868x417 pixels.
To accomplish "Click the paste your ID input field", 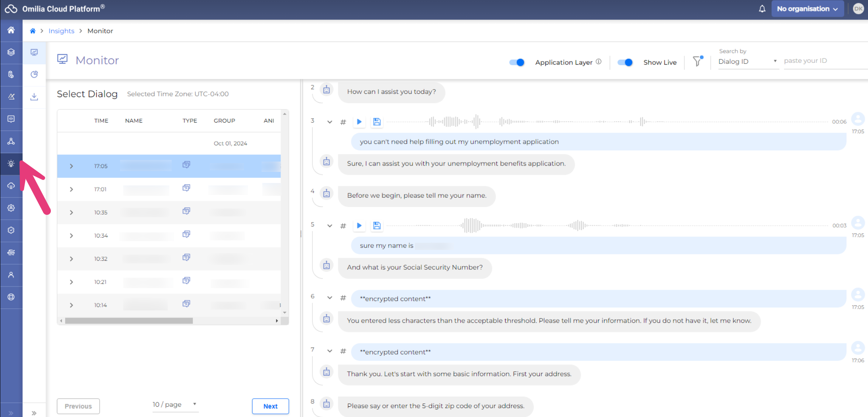I will click(x=823, y=61).
